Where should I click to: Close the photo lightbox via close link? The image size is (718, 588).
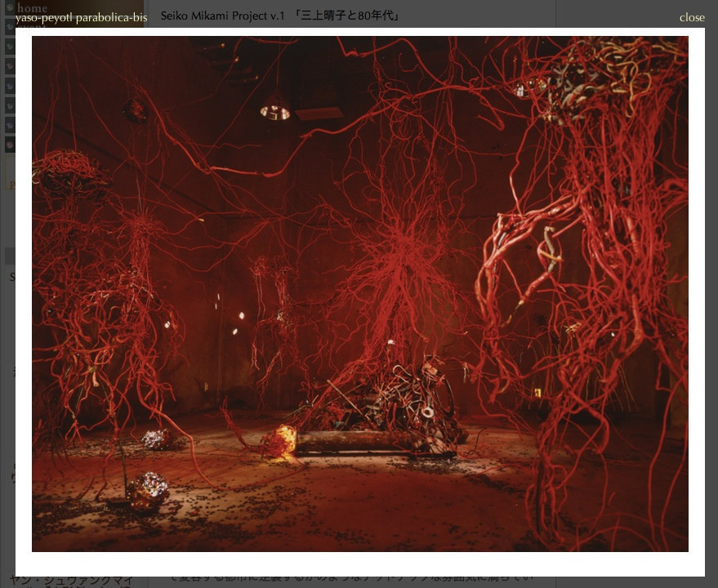tap(691, 17)
